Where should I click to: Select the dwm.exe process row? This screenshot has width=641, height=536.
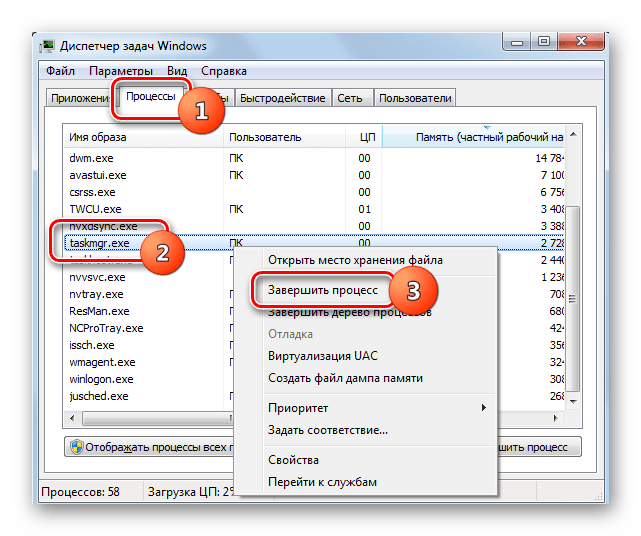(x=314, y=158)
